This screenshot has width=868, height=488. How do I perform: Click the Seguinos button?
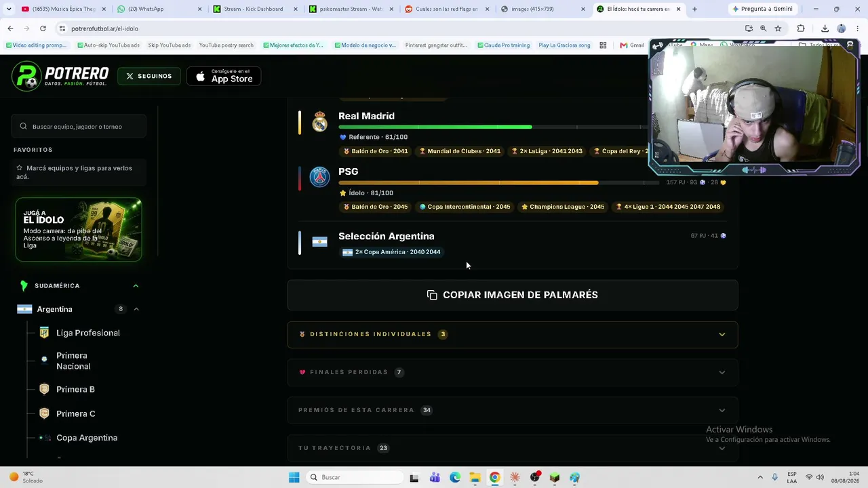pyautogui.click(x=149, y=76)
